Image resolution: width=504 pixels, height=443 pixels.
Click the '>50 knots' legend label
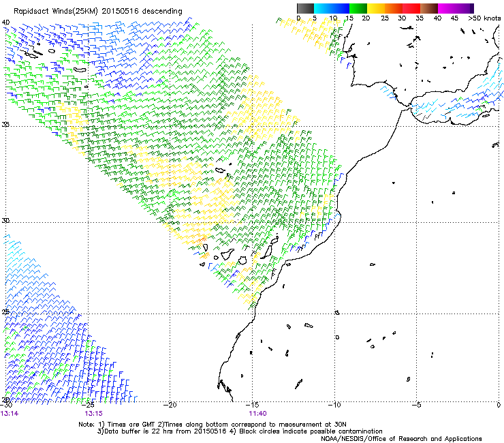pyautogui.click(x=484, y=18)
